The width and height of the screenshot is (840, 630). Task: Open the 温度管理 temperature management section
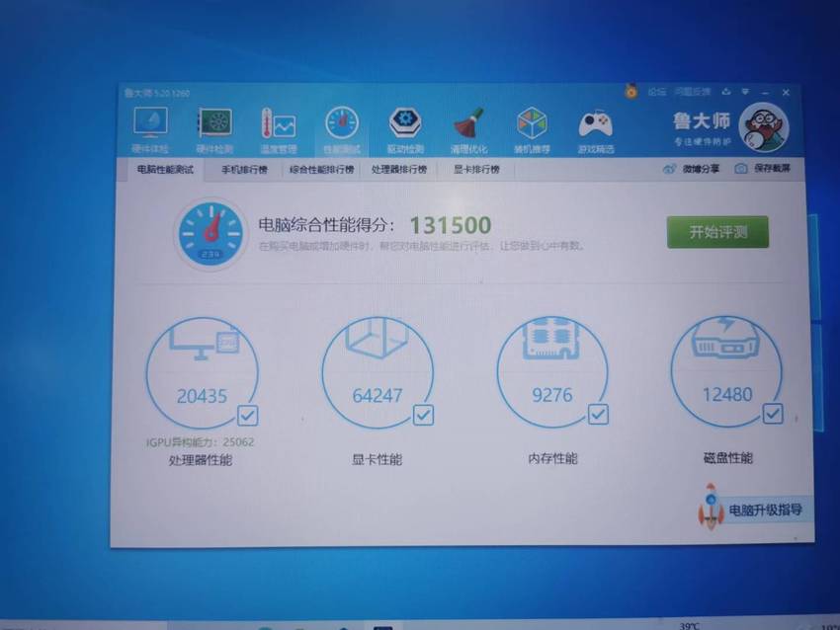click(278, 129)
